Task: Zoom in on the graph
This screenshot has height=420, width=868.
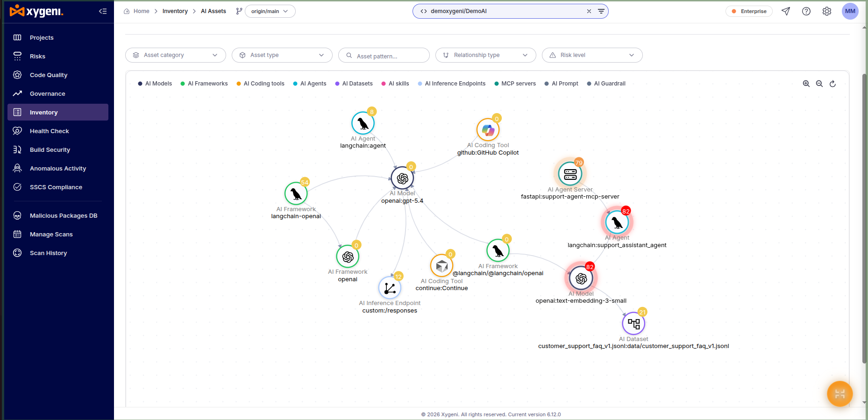Action: (x=806, y=84)
